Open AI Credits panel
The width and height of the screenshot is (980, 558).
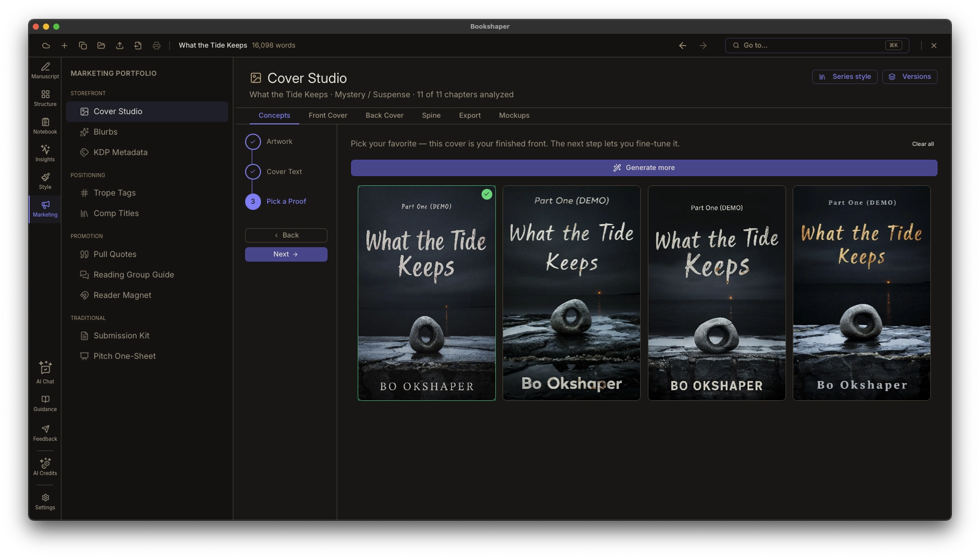[x=45, y=467]
